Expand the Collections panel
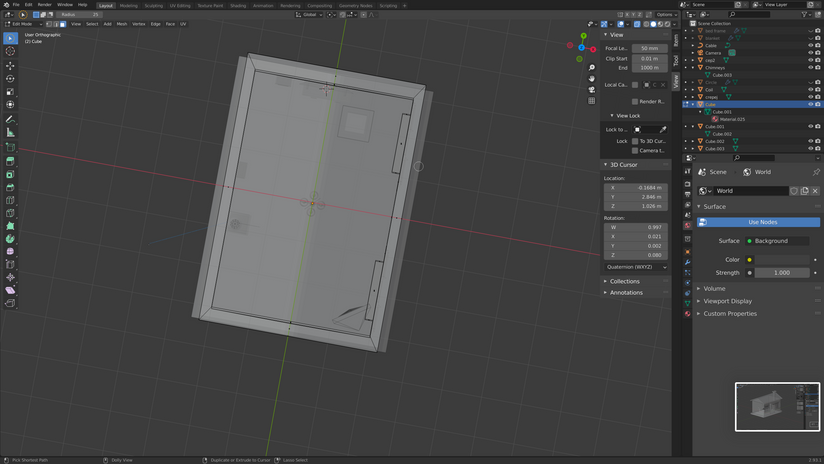The image size is (824, 464). (x=624, y=281)
